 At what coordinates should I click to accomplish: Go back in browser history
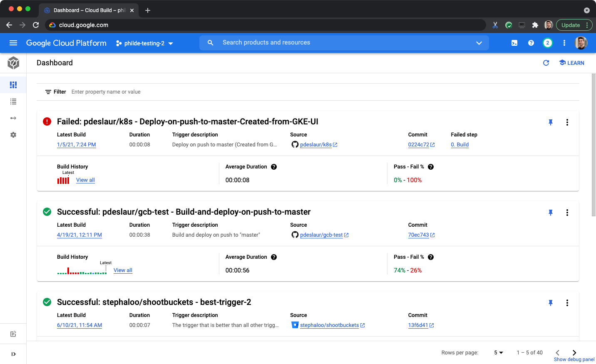tap(9, 25)
